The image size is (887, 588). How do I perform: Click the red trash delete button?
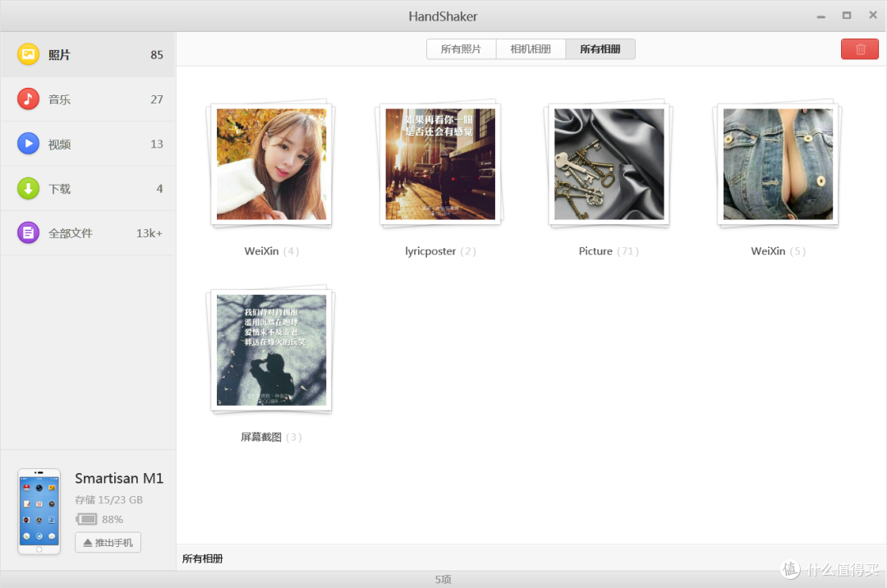tap(859, 49)
